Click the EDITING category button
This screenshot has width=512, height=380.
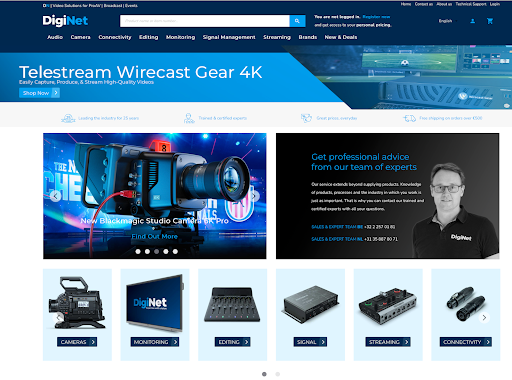point(233,342)
